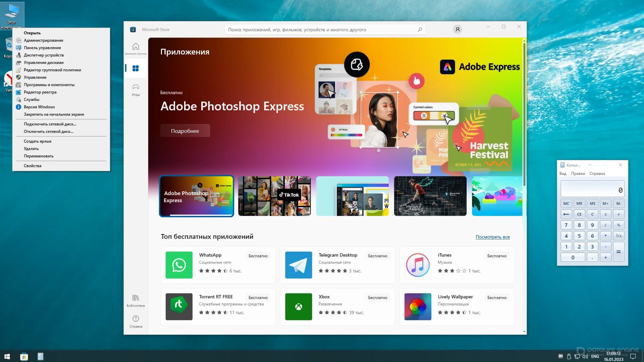Open the Справка menu in Calculator
Image resolution: width=644 pixels, height=362 pixels.
[x=597, y=173]
